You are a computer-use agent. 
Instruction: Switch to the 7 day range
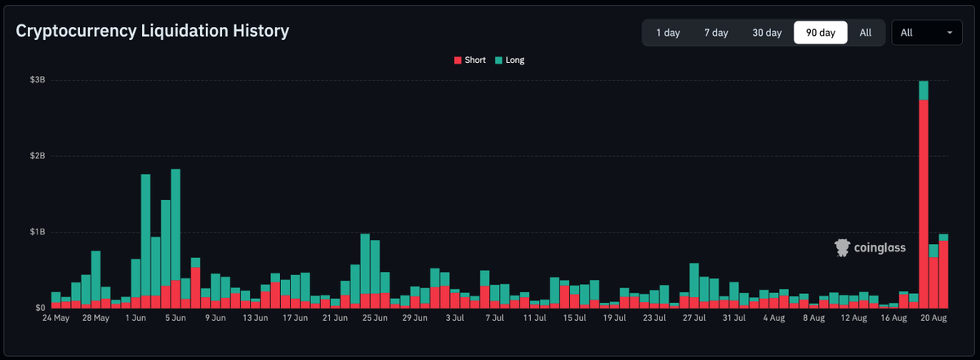click(716, 33)
